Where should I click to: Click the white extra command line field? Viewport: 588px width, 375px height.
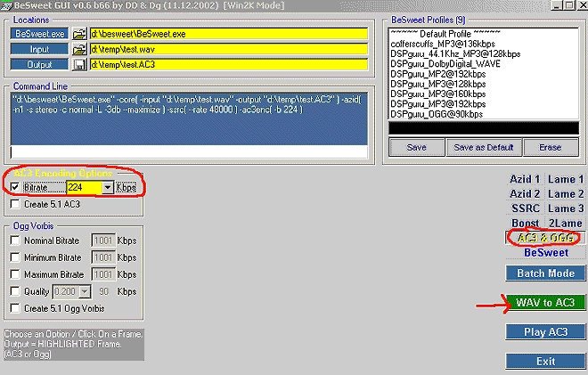(189, 152)
